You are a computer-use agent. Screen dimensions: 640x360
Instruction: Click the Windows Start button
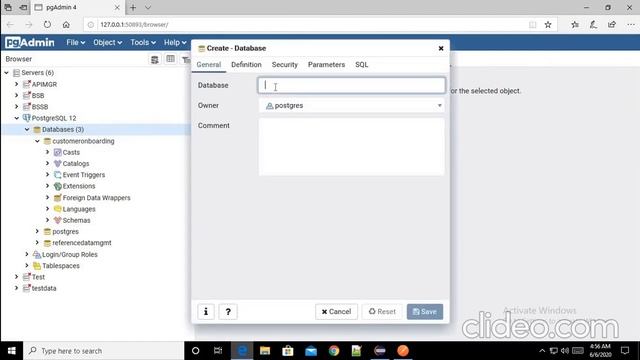(11, 351)
